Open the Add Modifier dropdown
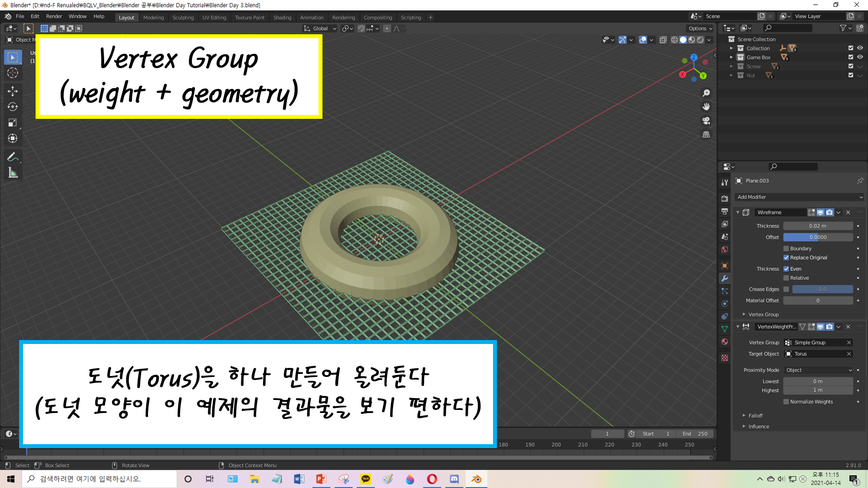 (799, 197)
